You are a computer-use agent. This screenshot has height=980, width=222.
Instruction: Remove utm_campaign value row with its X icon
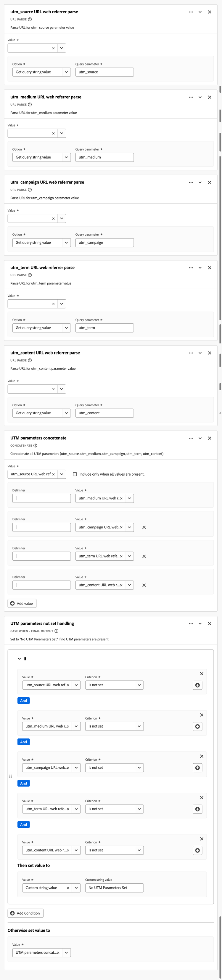click(144, 527)
